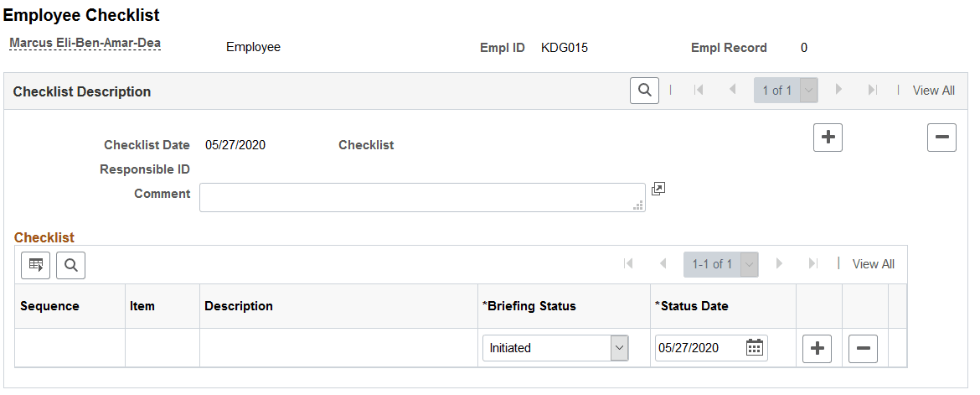This screenshot has width=980, height=395.
Task: Add a new Checklist Description row
Action: [828, 138]
